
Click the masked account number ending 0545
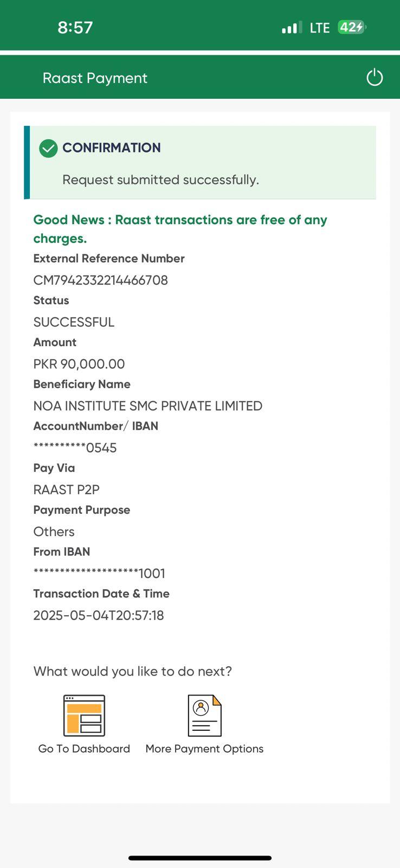coord(75,448)
